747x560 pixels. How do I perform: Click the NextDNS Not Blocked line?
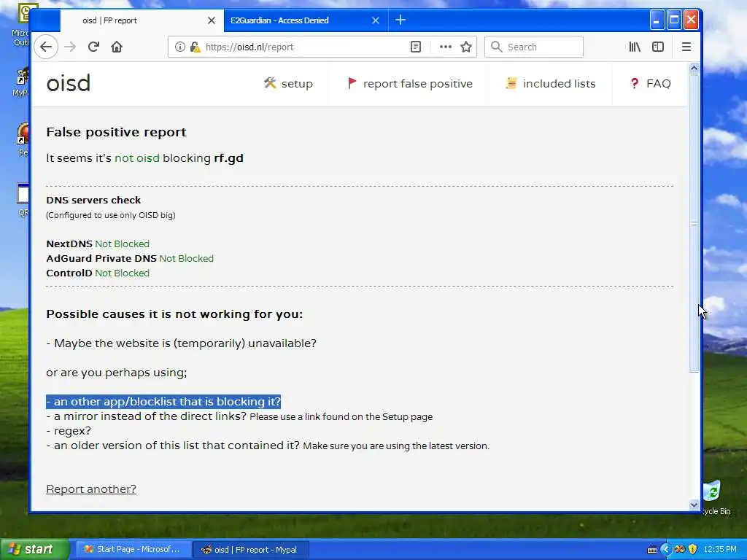coord(98,244)
